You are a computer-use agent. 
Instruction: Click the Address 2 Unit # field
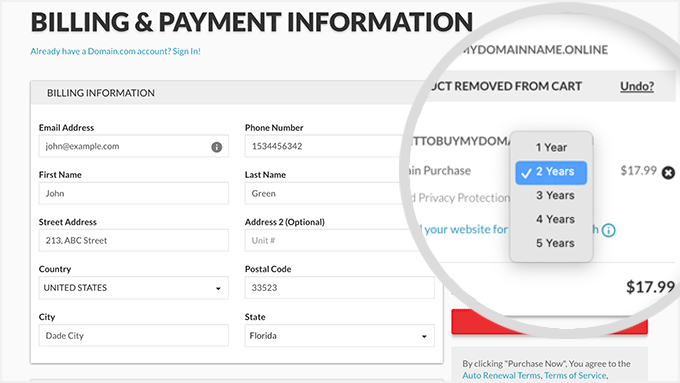tap(332, 240)
